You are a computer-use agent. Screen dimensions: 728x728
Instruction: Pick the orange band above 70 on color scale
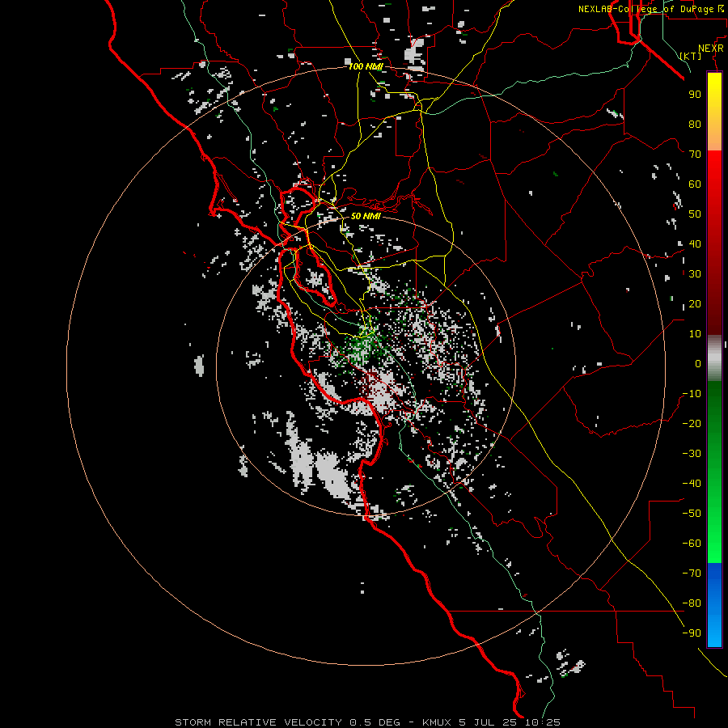pyautogui.click(x=714, y=138)
